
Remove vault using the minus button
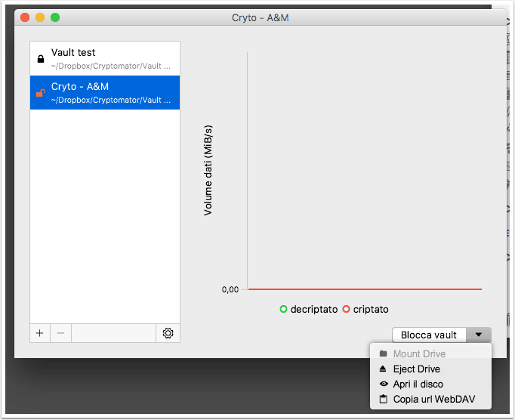coord(60,333)
